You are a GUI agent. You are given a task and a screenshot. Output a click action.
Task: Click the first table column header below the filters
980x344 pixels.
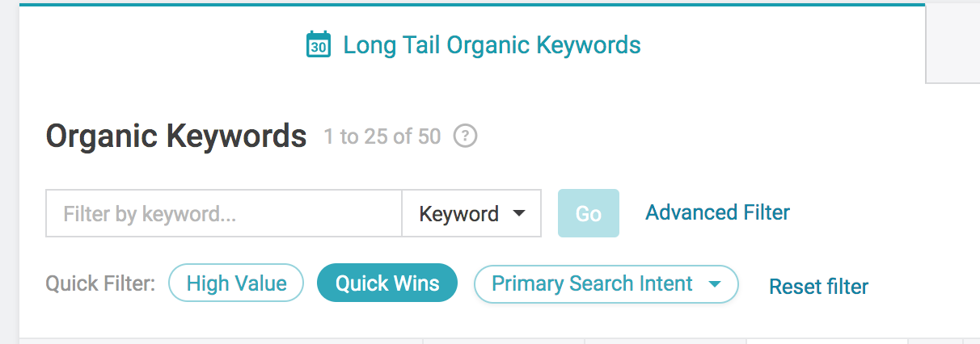point(221,341)
